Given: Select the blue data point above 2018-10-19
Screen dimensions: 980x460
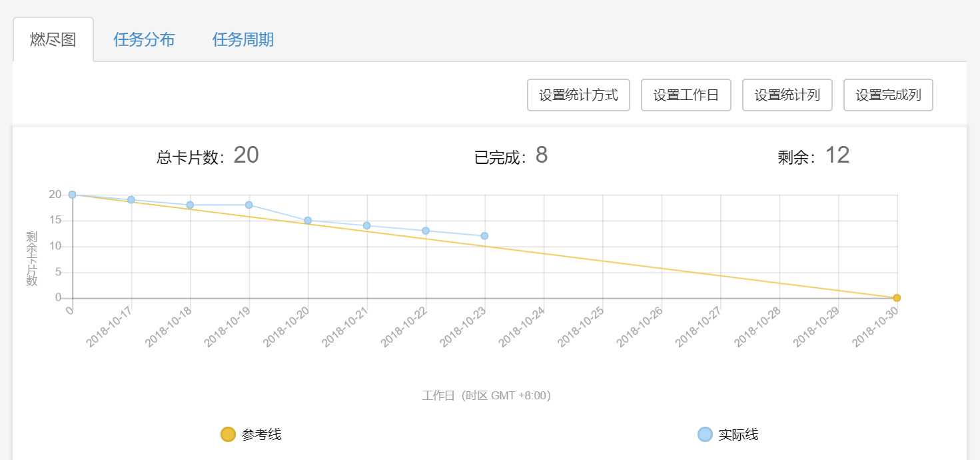Looking at the screenshot, I should click(x=248, y=205).
